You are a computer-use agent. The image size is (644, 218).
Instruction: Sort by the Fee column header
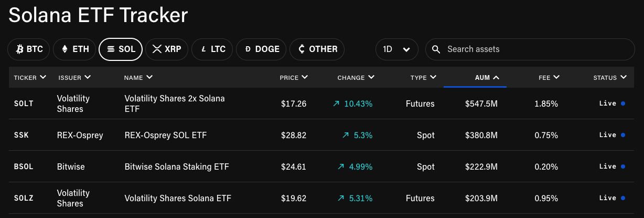point(549,78)
